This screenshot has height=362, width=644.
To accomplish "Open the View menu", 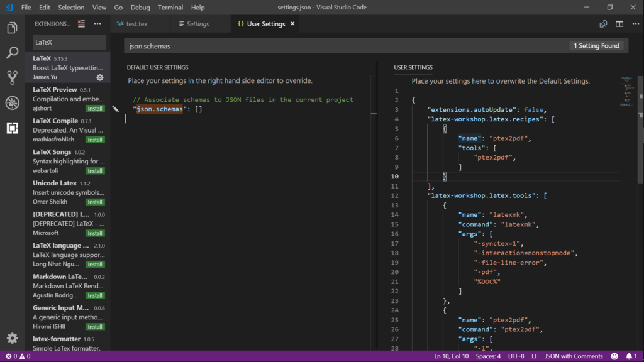I will click(x=99, y=8).
